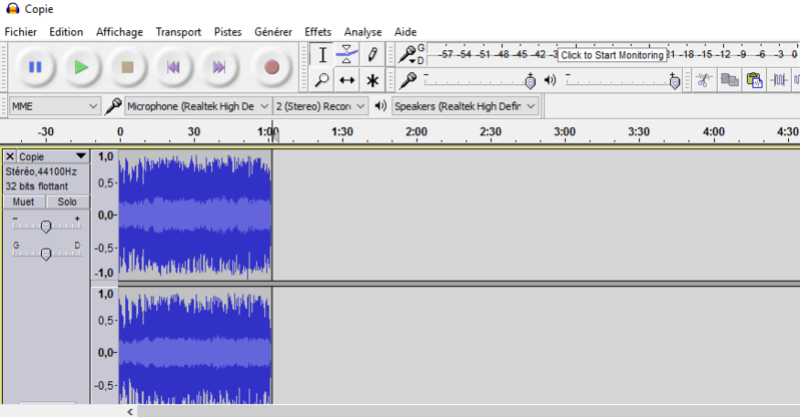Click the track gain slider knob
Screen dimensions: 800x417
point(46,226)
